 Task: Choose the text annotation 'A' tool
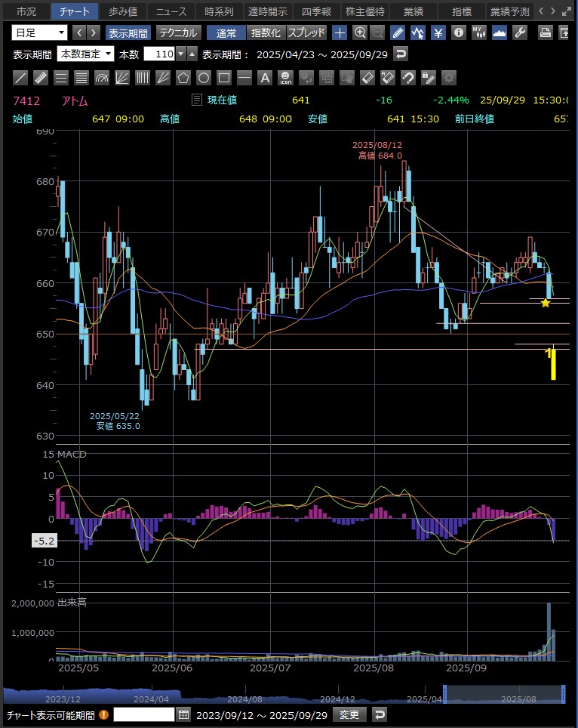point(265,77)
